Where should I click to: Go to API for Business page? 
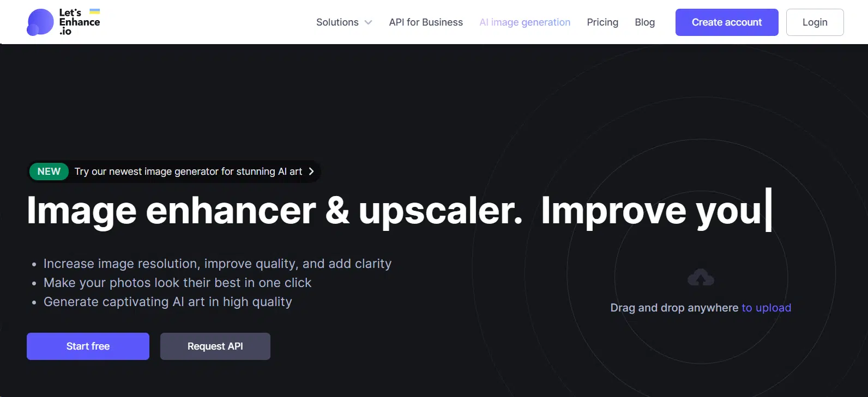coord(426,22)
